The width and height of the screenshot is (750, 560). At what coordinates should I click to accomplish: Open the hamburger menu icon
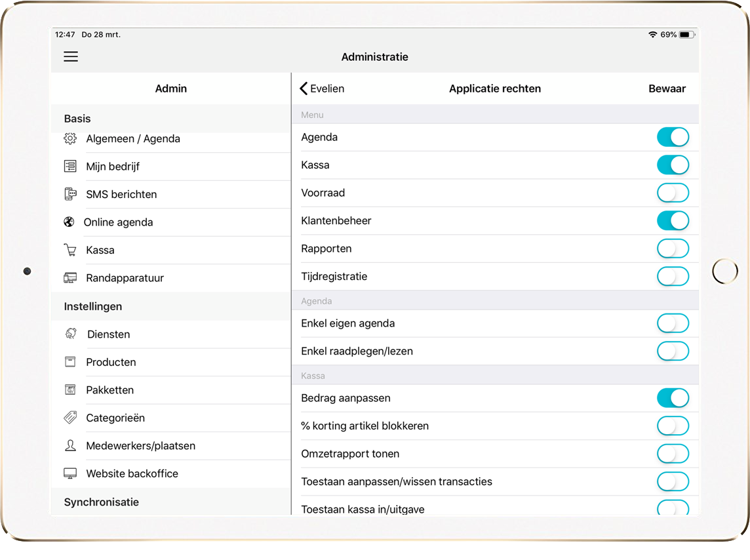tap(71, 56)
